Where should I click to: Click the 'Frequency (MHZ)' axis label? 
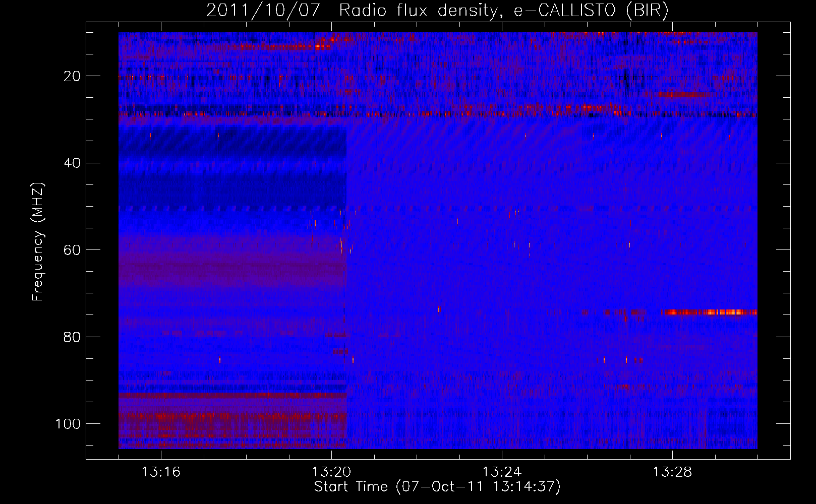[x=38, y=242]
